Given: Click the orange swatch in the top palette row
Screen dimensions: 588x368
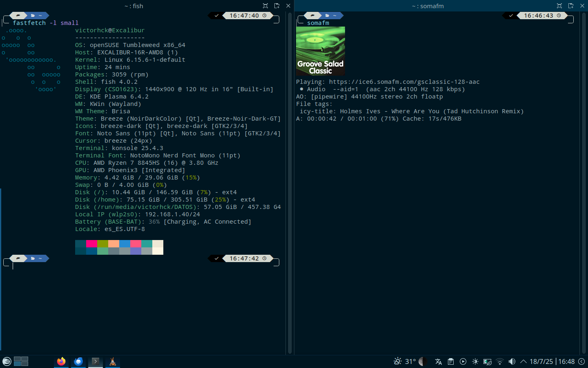Looking at the screenshot, I should [114, 244].
